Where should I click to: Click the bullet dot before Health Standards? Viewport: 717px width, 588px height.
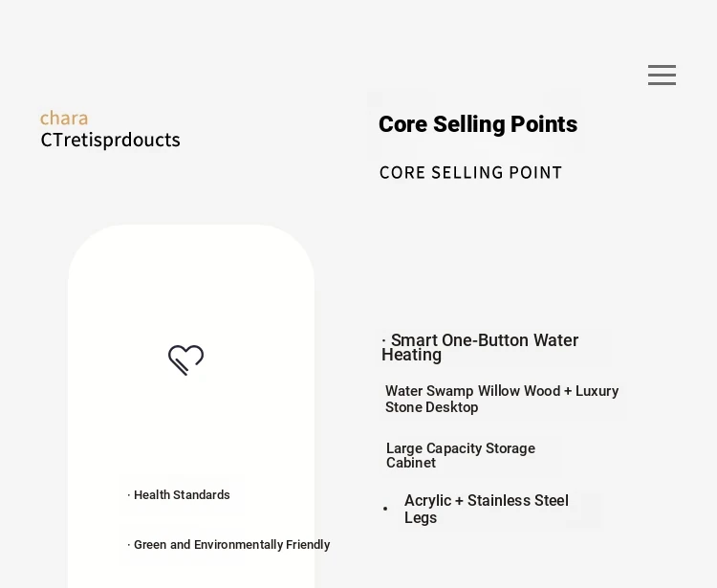(x=129, y=494)
